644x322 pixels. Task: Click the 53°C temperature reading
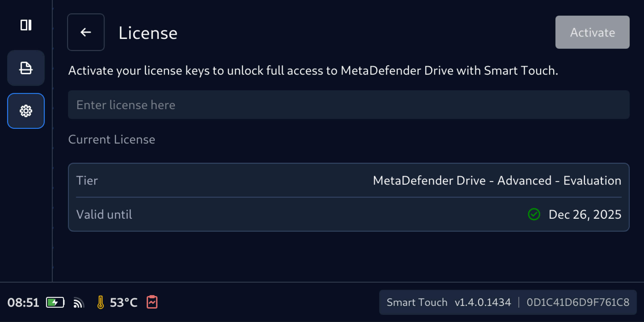click(x=124, y=302)
